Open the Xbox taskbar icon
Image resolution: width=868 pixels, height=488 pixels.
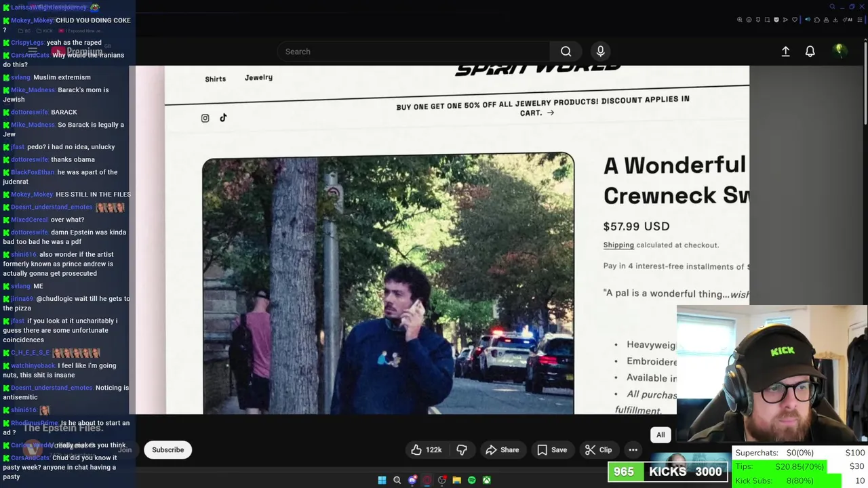tap(487, 480)
